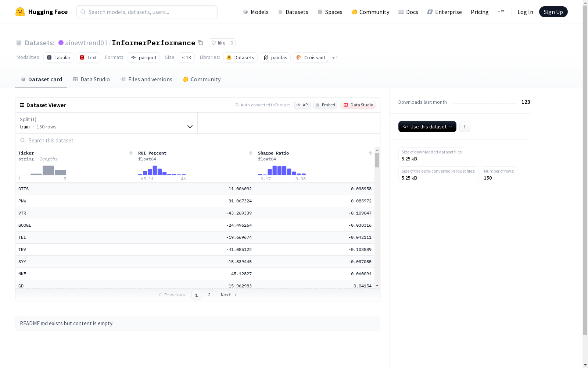Screen dimensions: 588x368
Task: Copy dataset name with the copy icon
Action: coord(200,43)
